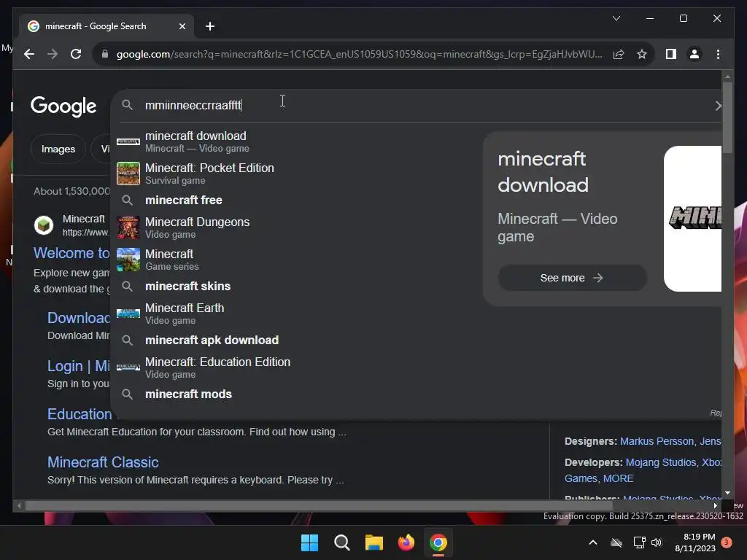
Task: Click the MORE developers link
Action: (619, 478)
